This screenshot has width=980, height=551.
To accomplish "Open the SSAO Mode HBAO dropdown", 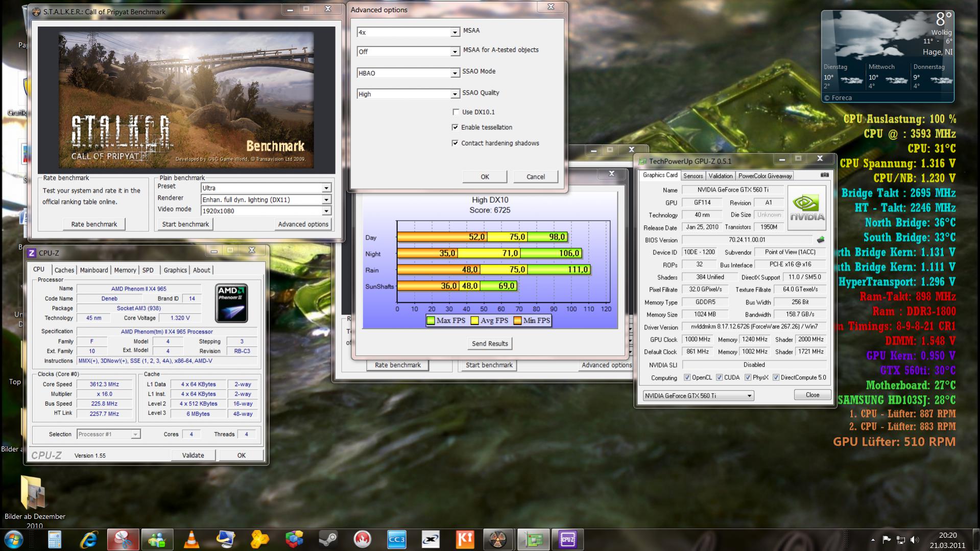I will coord(454,73).
